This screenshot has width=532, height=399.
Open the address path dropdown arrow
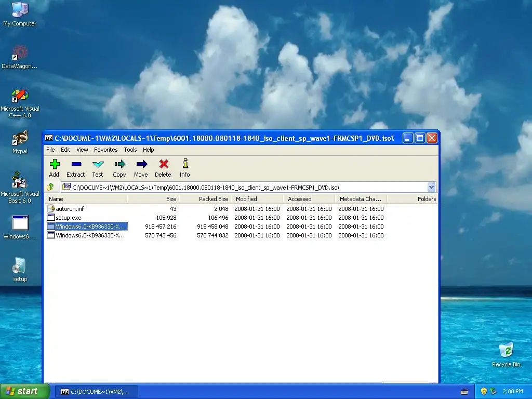tap(431, 187)
